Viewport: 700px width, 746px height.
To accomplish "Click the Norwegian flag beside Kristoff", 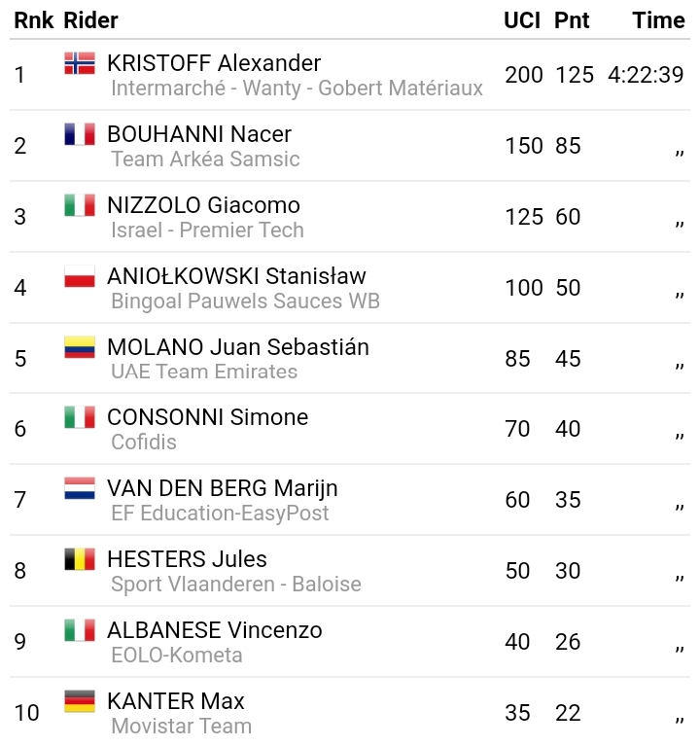I will click(80, 63).
